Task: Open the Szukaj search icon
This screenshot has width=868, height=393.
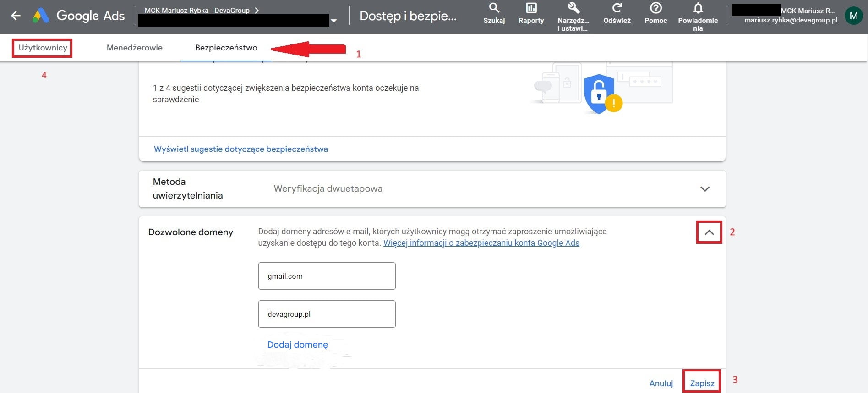Action: (x=494, y=8)
